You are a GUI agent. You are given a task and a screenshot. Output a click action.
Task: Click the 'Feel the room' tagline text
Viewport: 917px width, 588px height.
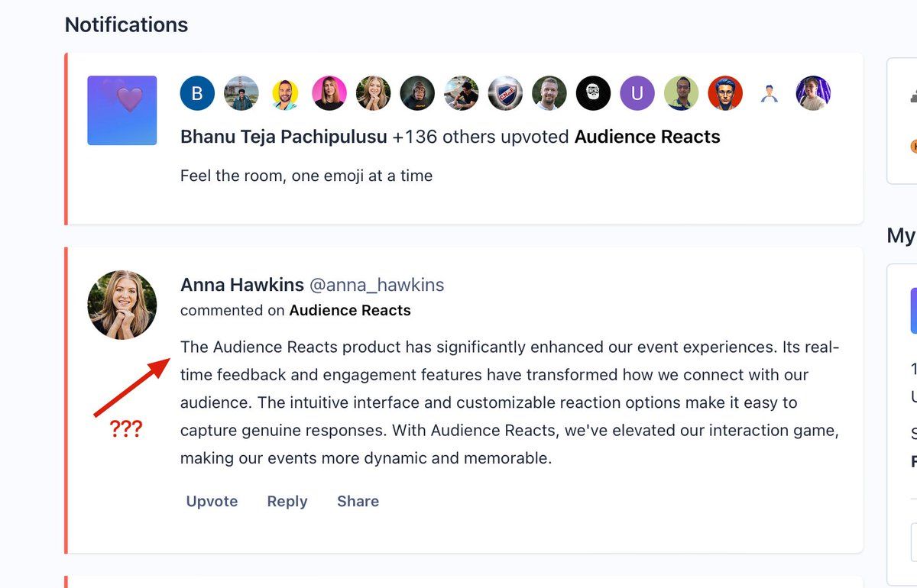tap(306, 176)
